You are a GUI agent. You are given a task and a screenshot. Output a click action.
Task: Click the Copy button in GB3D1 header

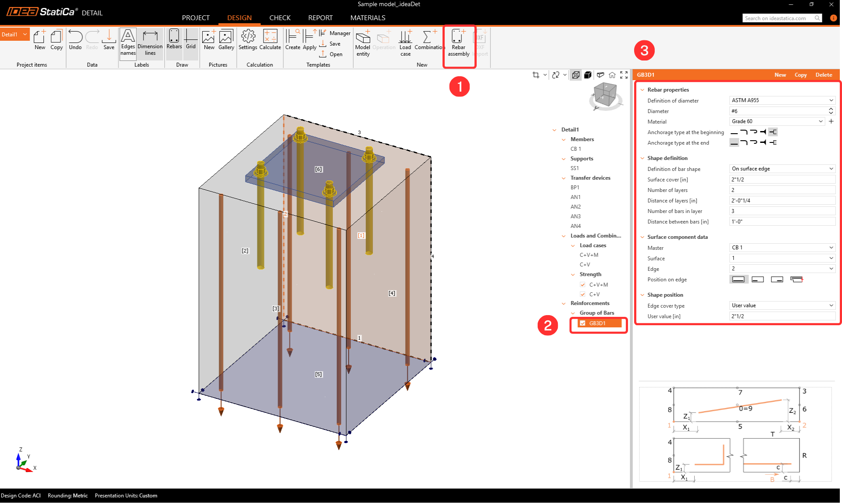click(800, 75)
